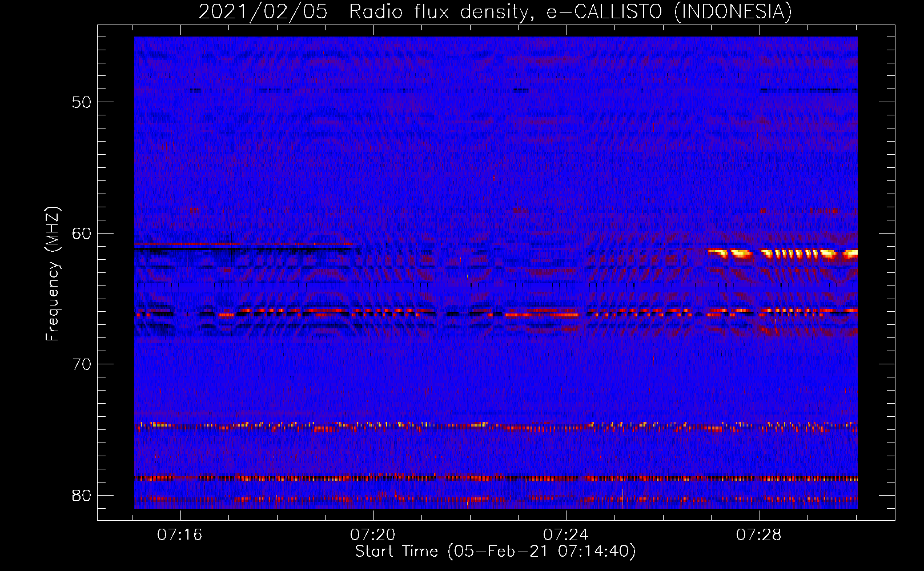
Task: Click the '07:16' time tick label
Action: point(180,535)
